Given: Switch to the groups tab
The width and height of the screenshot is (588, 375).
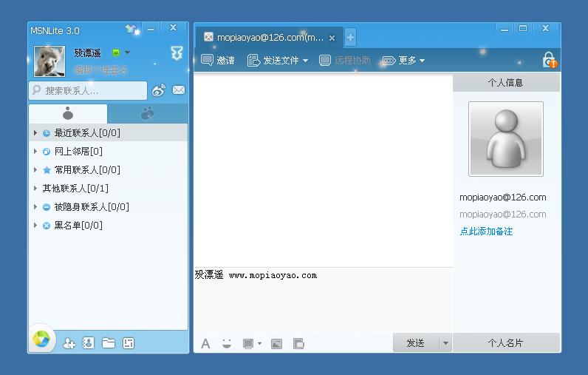Looking at the screenshot, I should 148,113.
